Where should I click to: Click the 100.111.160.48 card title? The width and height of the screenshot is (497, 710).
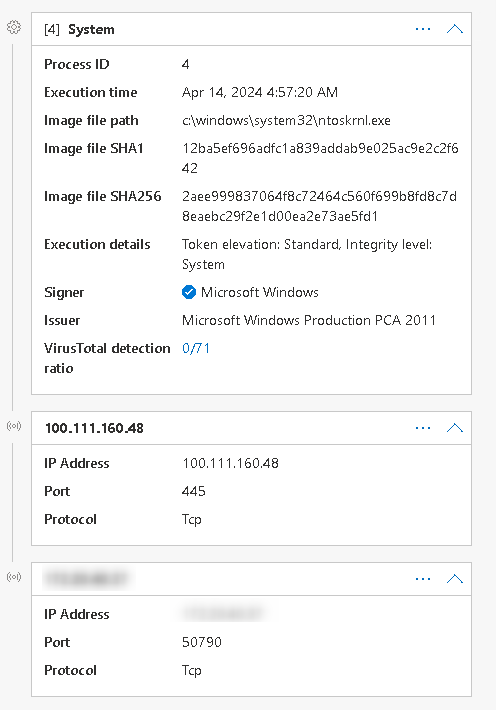pyautogui.click(x=94, y=428)
